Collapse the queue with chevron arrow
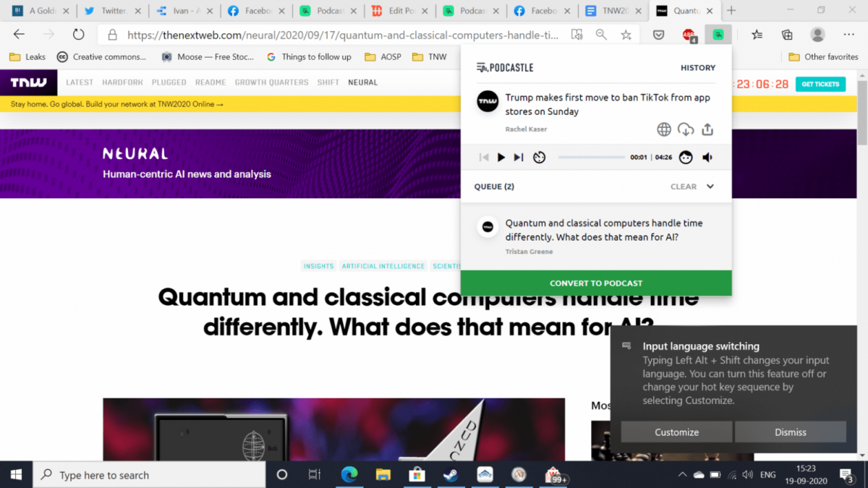The width and height of the screenshot is (868, 488). coord(710,187)
